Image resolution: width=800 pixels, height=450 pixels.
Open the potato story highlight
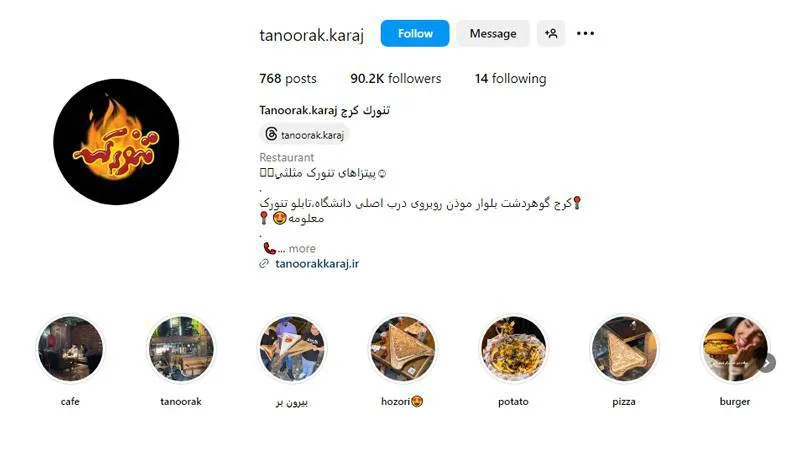[x=513, y=348]
